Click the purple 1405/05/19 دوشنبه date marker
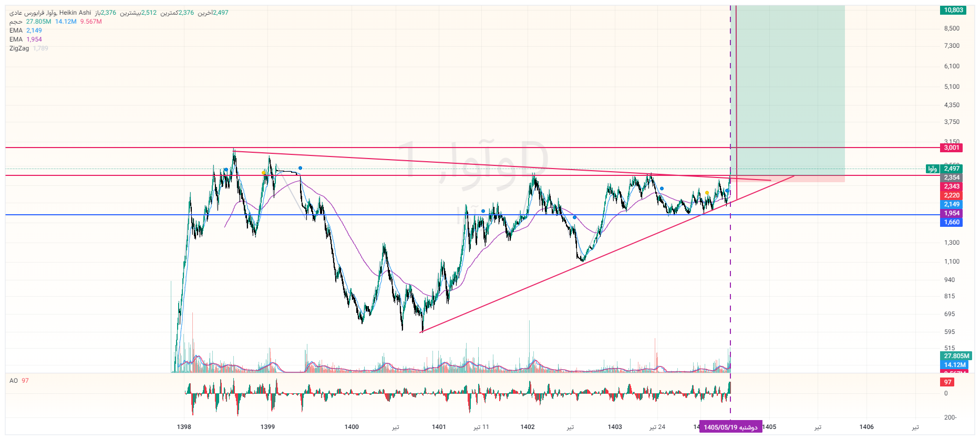 (730, 427)
